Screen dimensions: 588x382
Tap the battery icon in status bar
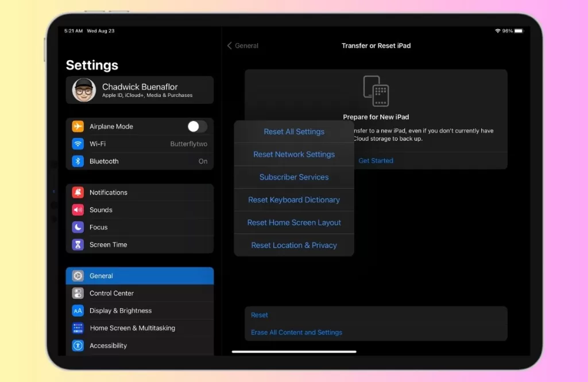[x=519, y=31]
